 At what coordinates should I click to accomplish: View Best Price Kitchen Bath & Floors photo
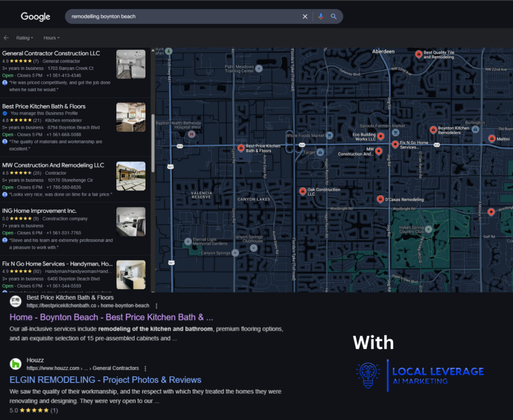(x=131, y=117)
